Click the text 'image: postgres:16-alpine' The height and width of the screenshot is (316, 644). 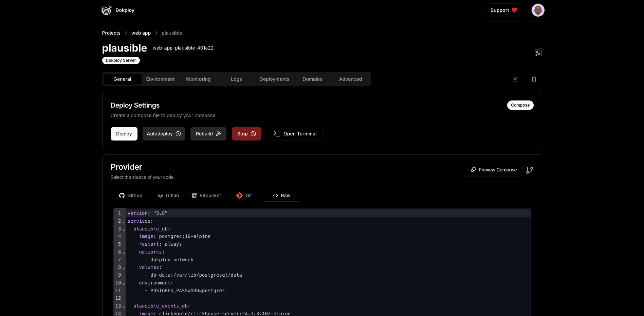(175, 236)
